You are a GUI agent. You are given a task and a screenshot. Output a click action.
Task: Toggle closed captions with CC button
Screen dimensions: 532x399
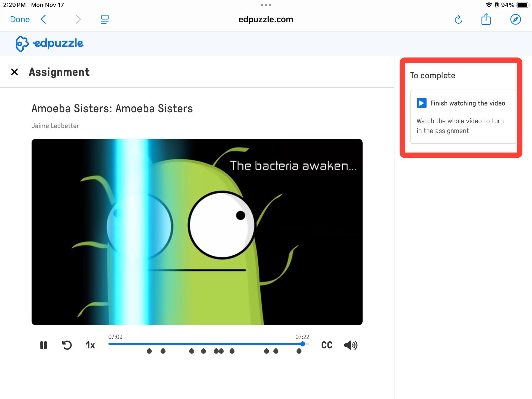coord(327,345)
